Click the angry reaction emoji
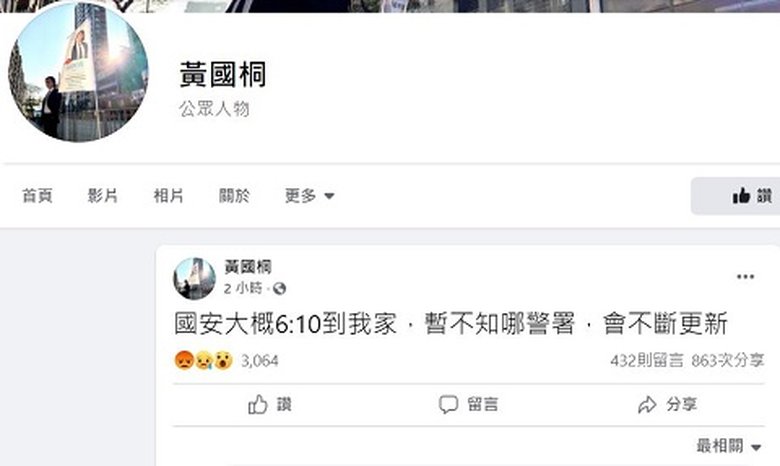Screen dimensions: 780x466 pos(184,360)
